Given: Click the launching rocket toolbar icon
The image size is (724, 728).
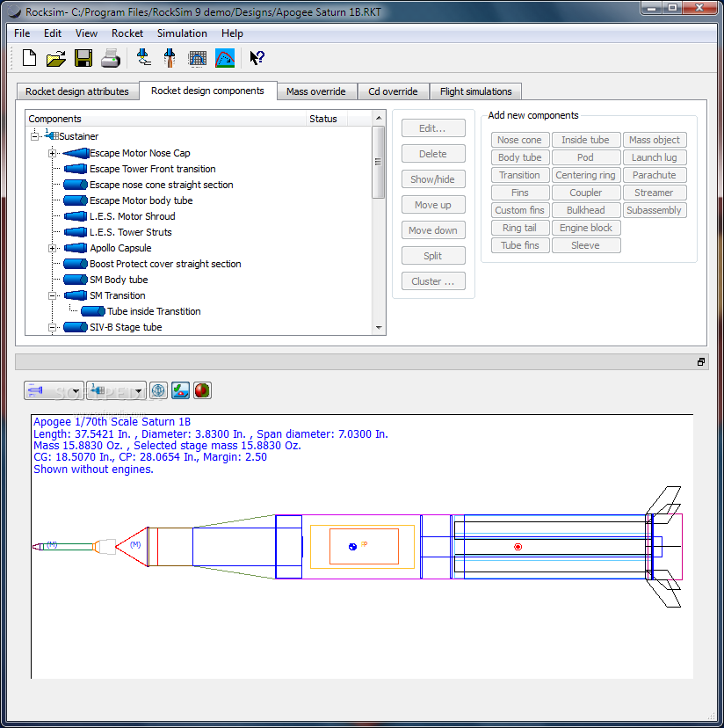Looking at the screenshot, I should tap(170, 58).
